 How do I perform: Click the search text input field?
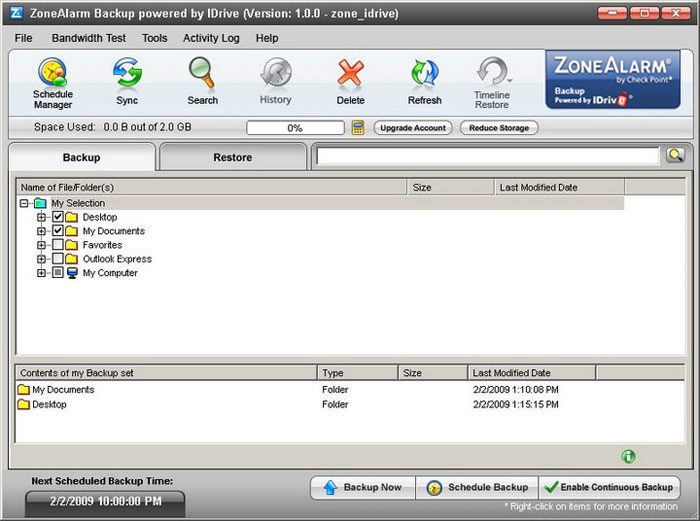tap(488, 156)
